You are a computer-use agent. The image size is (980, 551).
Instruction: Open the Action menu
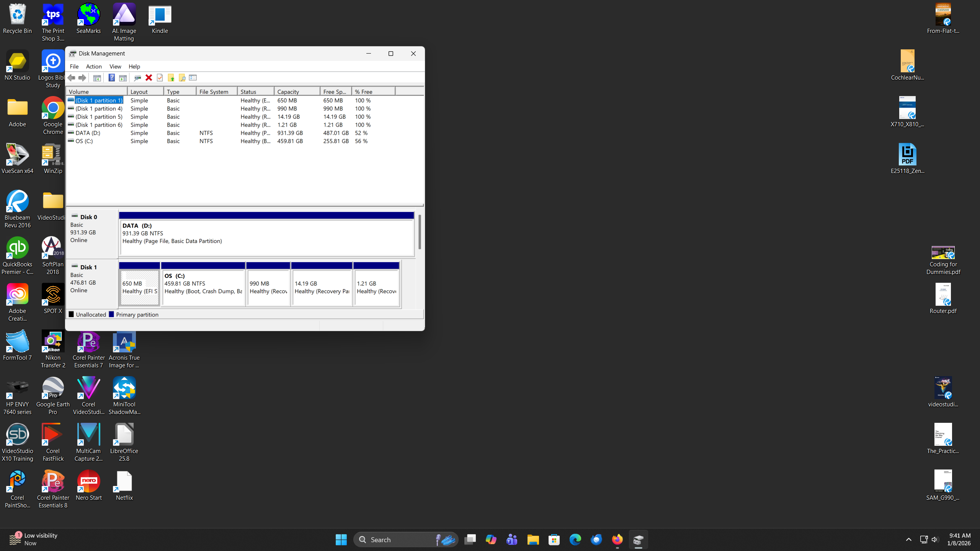(94, 67)
